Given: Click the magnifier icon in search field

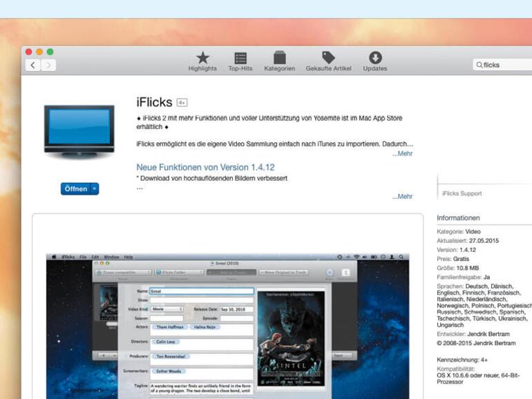Looking at the screenshot, I should tap(479, 65).
